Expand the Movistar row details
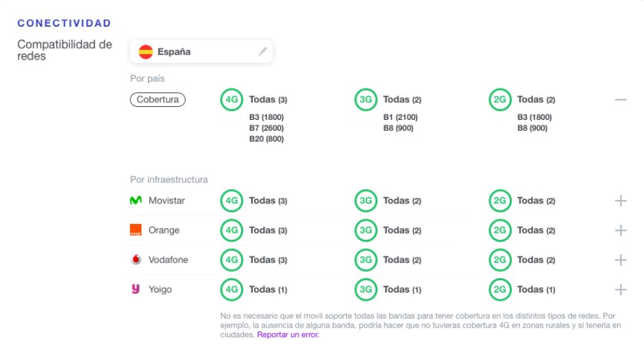The image size is (644, 359). [x=621, y=201]
